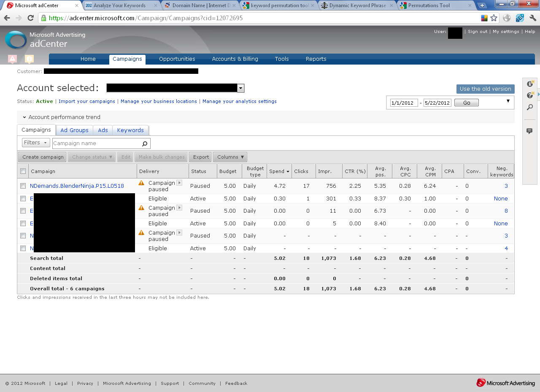Open Import your campaigns link
This screenshot has width=540, height=392.
[87, 101]
